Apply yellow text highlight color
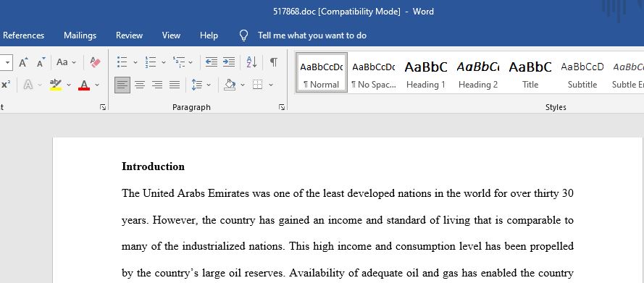 56,85
